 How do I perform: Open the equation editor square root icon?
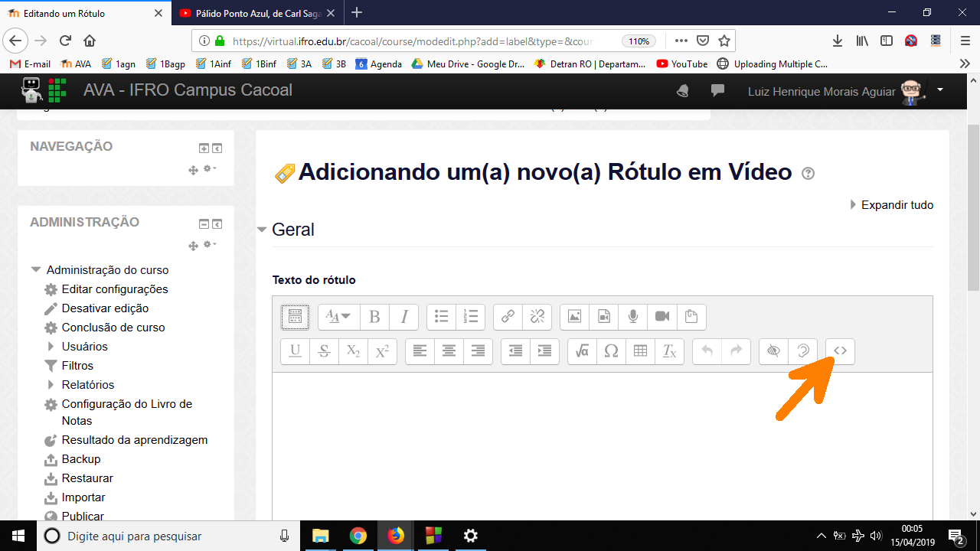pos(582,351)
